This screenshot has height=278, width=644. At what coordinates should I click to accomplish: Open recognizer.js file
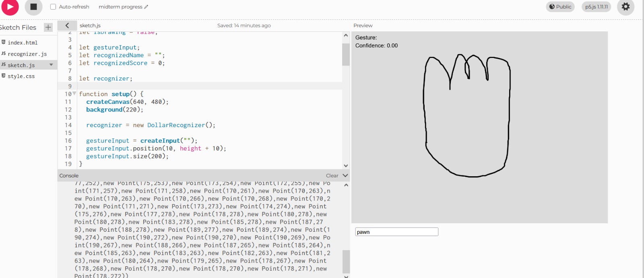pyautogui.click(x=27, y=54)
